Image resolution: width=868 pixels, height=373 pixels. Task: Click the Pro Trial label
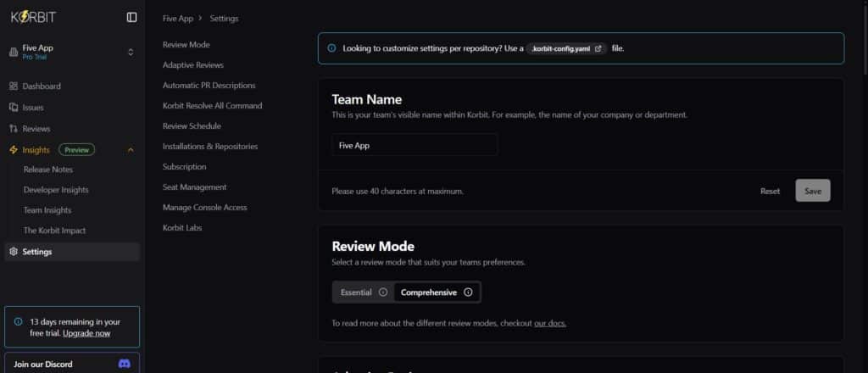tap(34, 57)
